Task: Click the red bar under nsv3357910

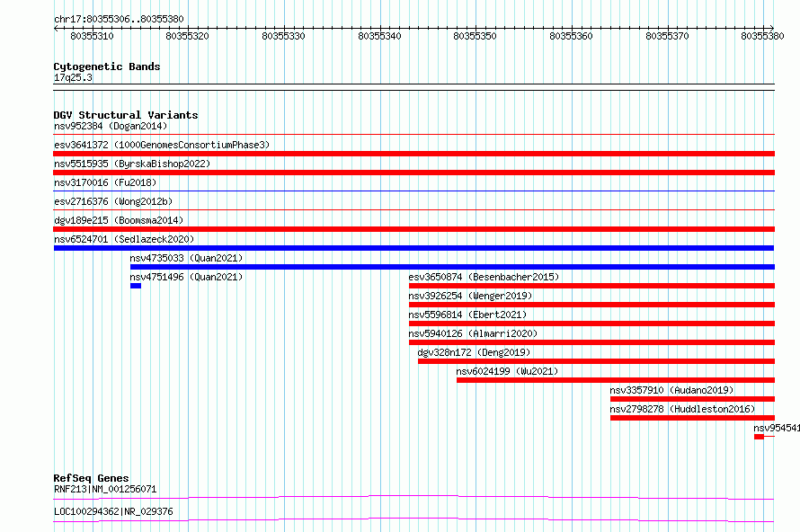Action: coord(692,399)
